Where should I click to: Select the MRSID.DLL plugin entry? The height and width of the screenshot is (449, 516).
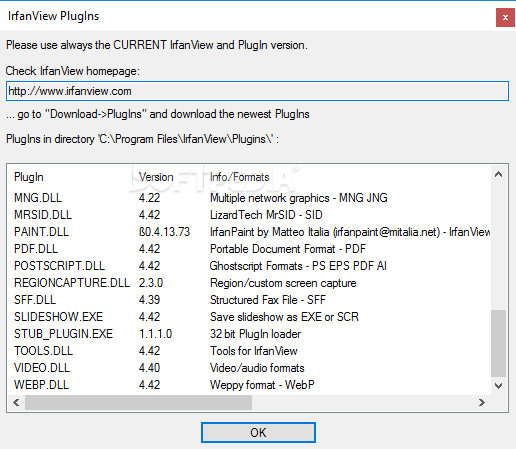point(249,215)
